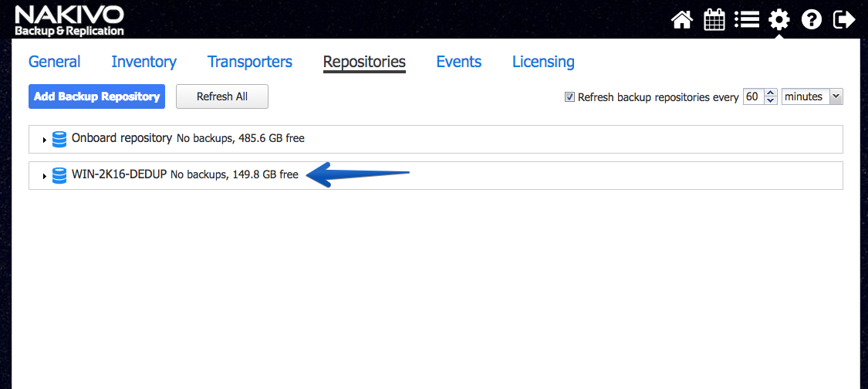The width and height of the screenshot is (868, 389).
Task: Open the help question mark icon
Action: (812, 21)
